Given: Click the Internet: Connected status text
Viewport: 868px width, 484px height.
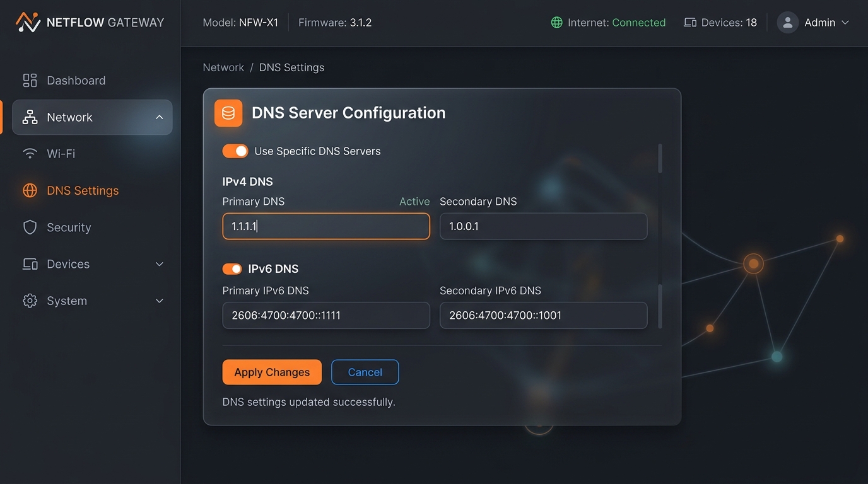Looking at the screenshot, I should click(x=616, y=23).
